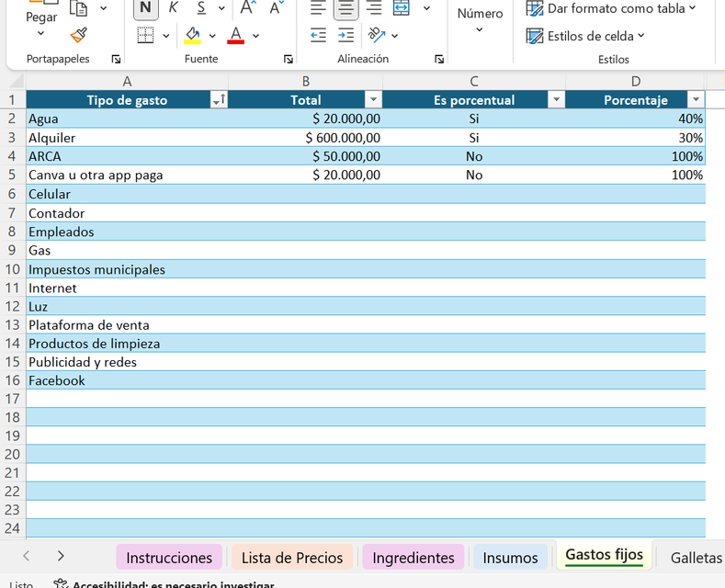Viewport: 725px width, 588px height.
Task: Switch to Ingredientes sheet tab
Action: coord(413,558)
